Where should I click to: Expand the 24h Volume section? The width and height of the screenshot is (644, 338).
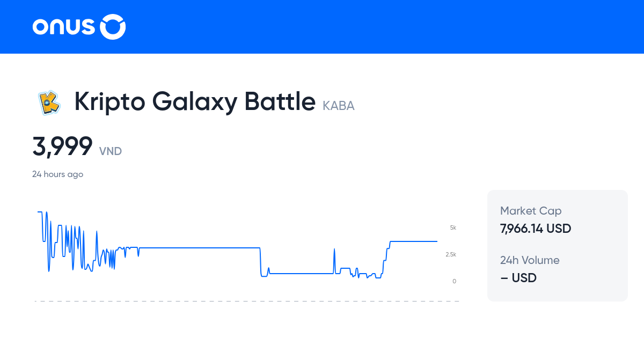tap(530, 260)
